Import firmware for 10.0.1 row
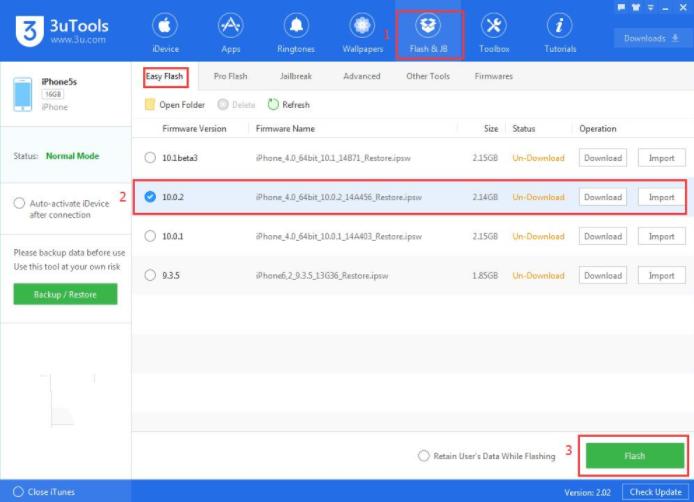694x502 pixels. click(x=662, y=236)
